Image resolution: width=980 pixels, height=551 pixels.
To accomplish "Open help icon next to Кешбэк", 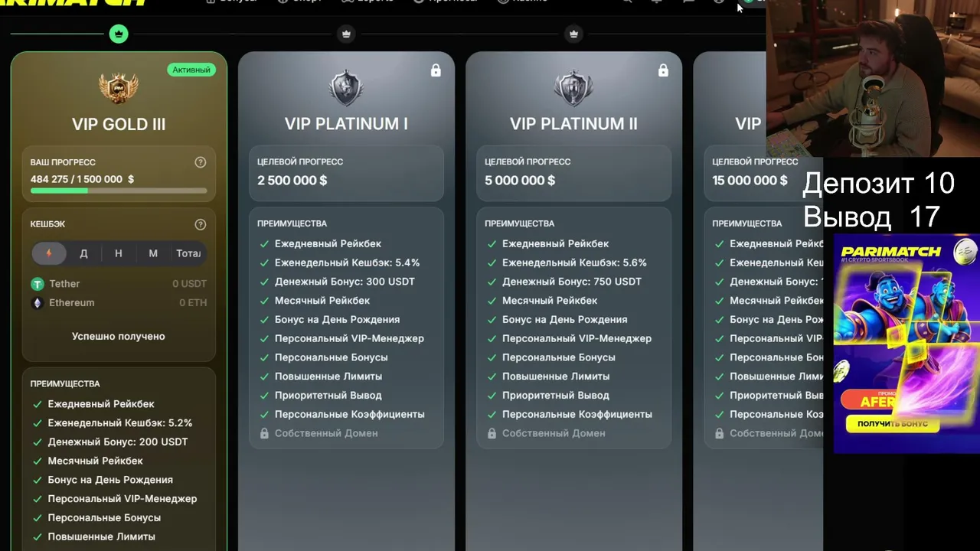I will (x=201, y=224).
